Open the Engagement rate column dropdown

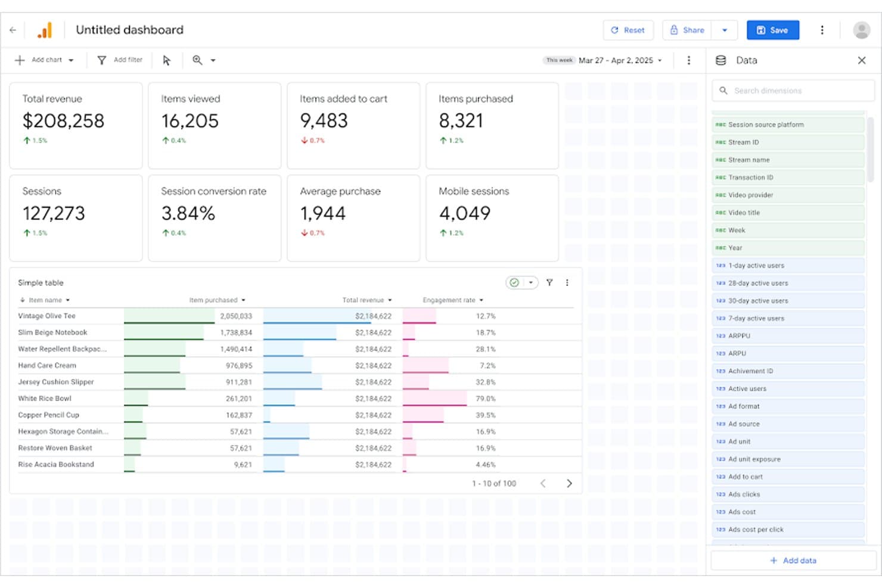pyautogui.click(x=481, y=300)
